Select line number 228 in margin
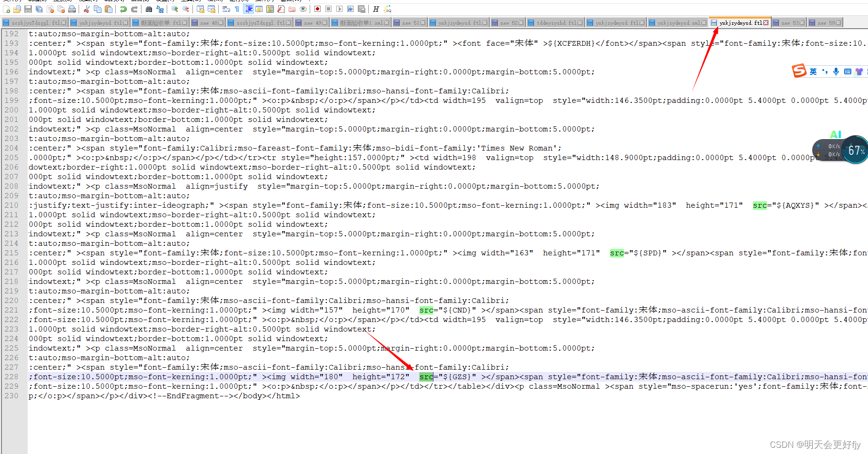Viewport: 868px width, 454px height. [11, 377]
